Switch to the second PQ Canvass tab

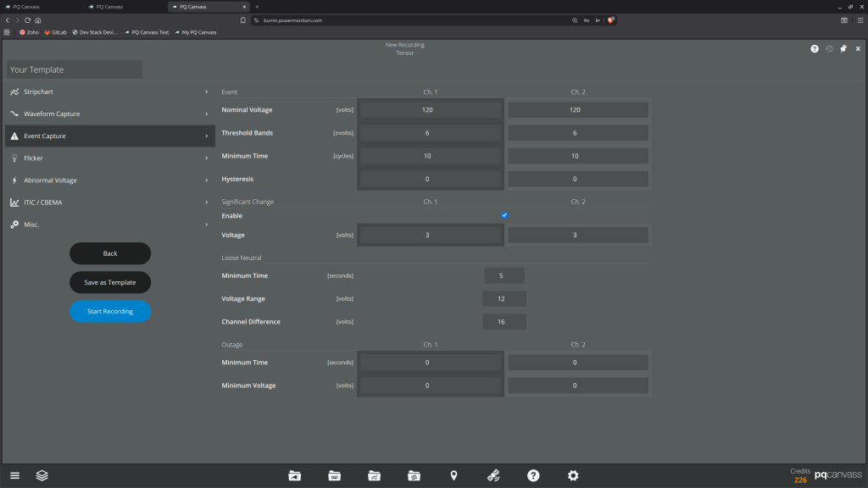pos(125,7)
